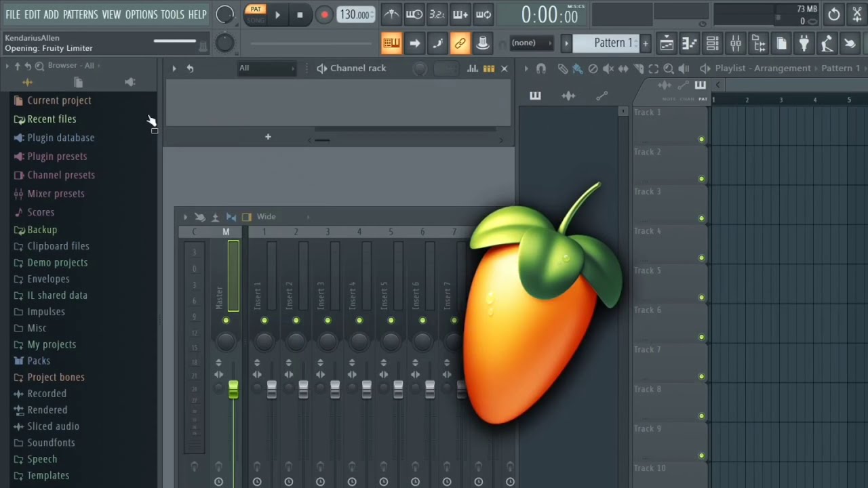
Task: Switch browser to the plugins speaker tab
Action: 130,82
